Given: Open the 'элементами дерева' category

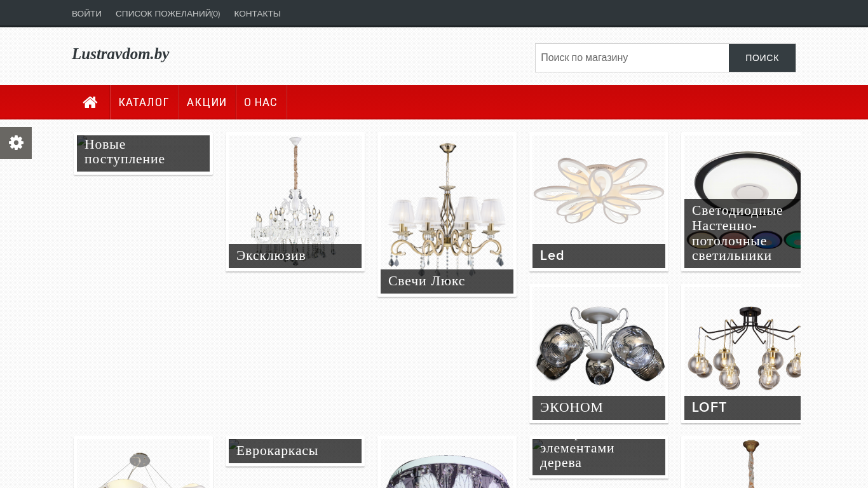Looking at the screenshot, I should coord(599,457).
